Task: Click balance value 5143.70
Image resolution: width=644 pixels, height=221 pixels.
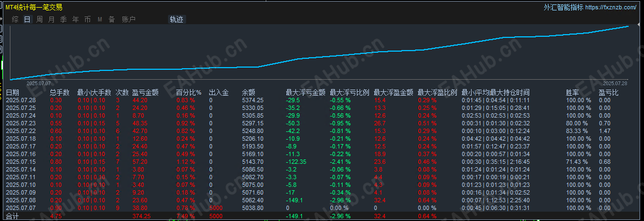Action: [x=253, y=162]
